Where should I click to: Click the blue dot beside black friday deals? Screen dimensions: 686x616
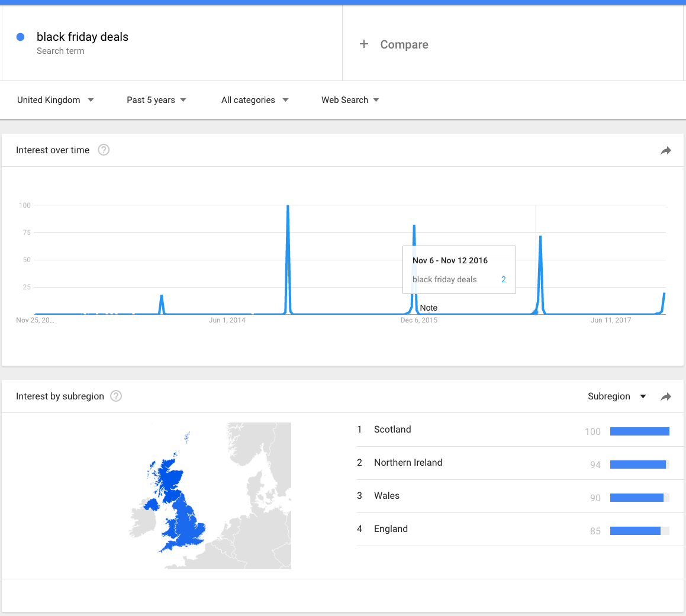pyautogui.click(x=20, y=37)
